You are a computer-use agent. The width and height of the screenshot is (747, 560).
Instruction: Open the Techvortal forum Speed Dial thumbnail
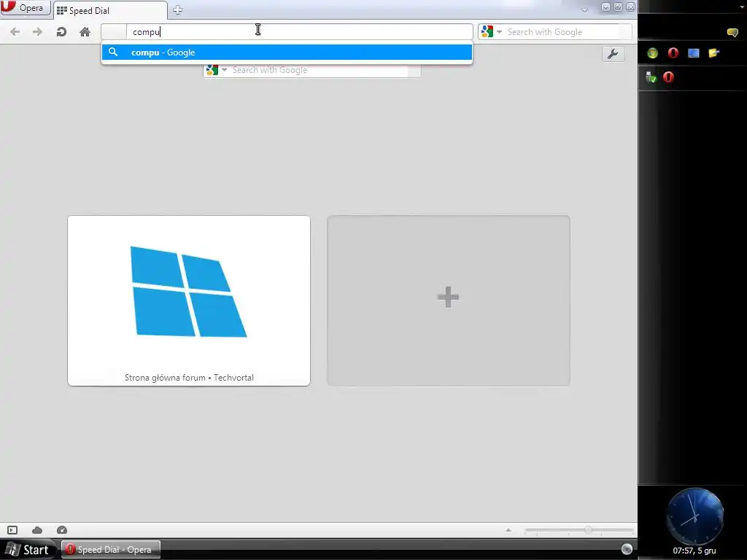[x=189, y=300]
